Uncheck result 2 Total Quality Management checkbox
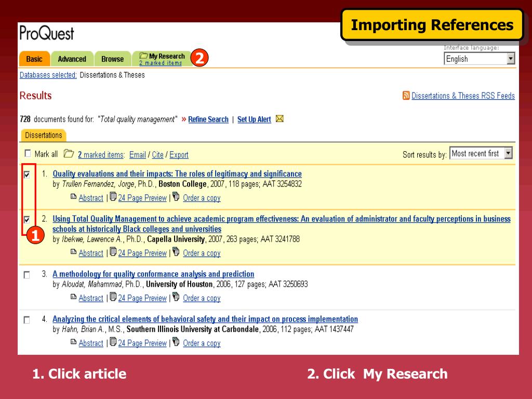Screen dimensions: 532x399 27,220
